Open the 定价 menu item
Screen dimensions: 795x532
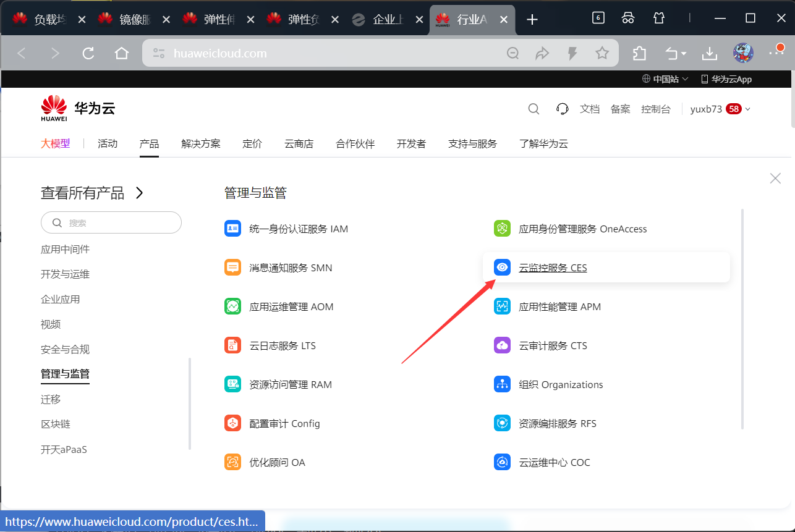(x=252, y=143)
